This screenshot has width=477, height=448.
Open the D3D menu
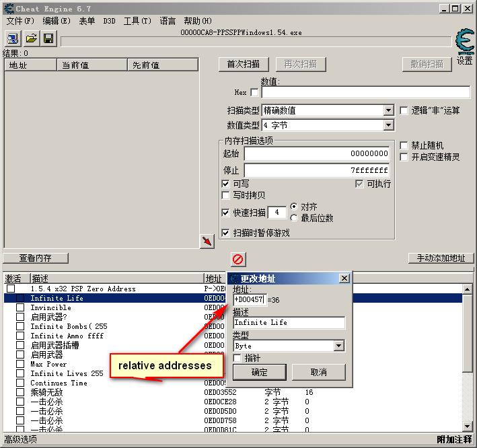pos(109,21)
